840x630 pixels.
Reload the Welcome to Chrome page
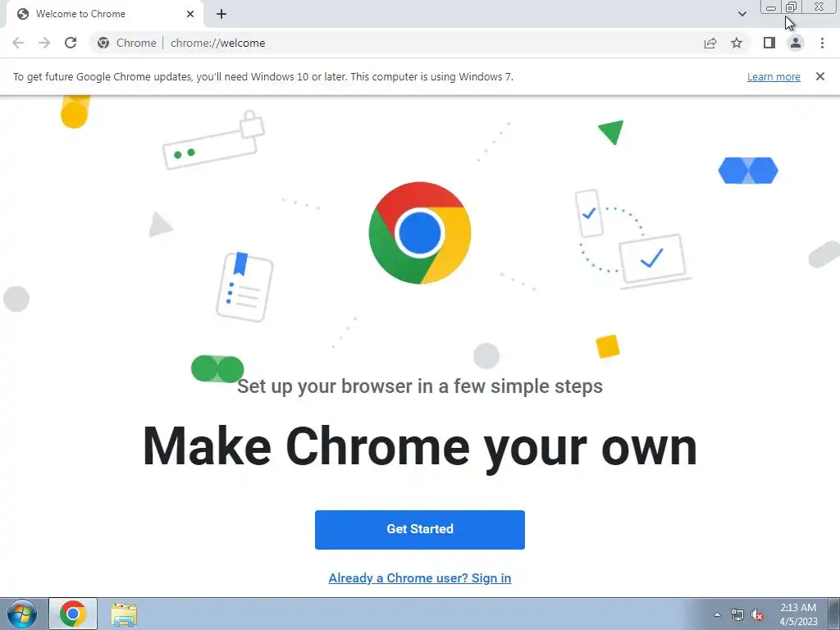point(71,43)
